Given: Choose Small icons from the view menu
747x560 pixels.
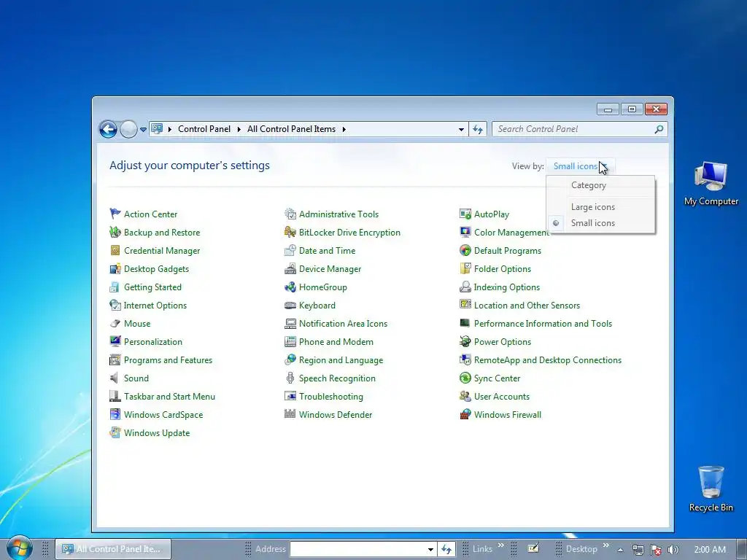Looking at the screenshot, I should click(x=601, y=223).
